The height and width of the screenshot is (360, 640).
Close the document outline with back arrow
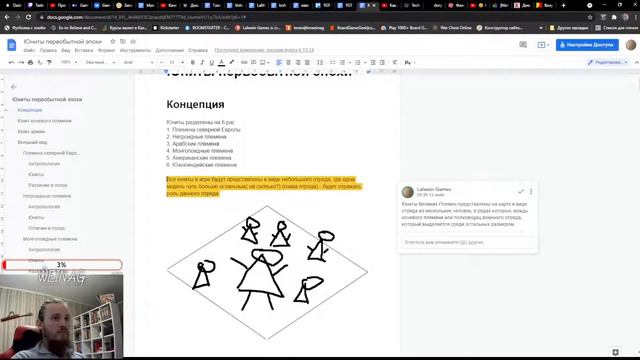[13, 87]
